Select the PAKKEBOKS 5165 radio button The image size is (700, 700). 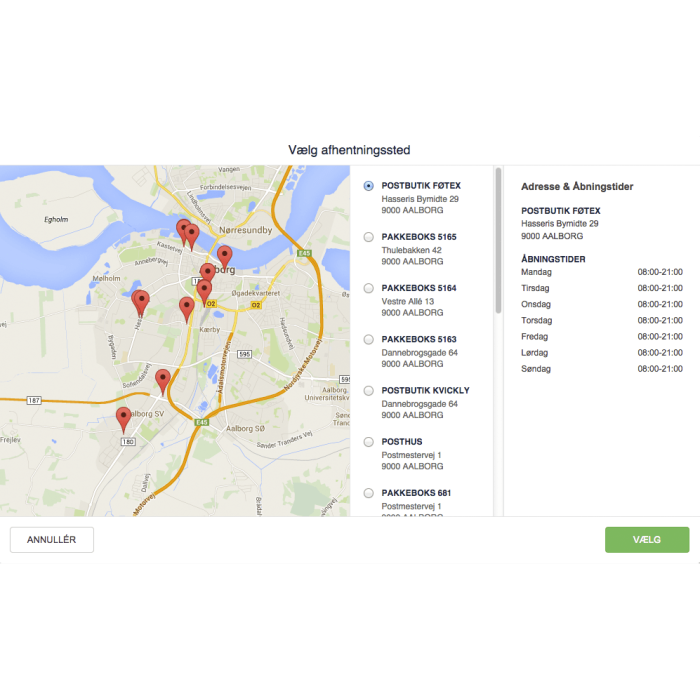pyautogui.click(x=368, y=237)
